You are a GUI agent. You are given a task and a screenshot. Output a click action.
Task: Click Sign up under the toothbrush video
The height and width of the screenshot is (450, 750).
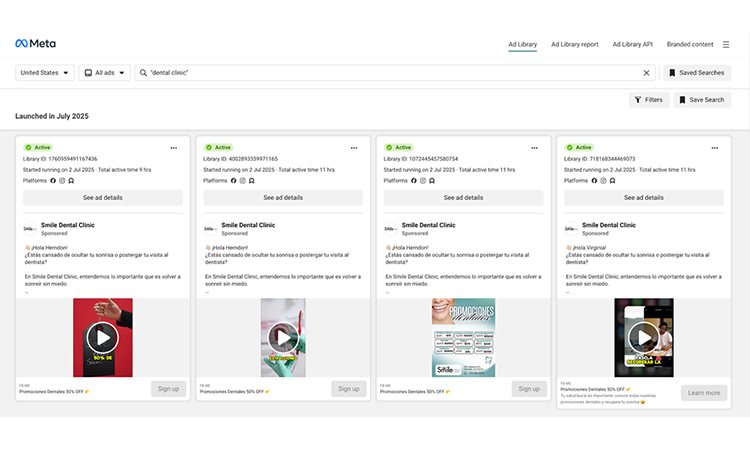(349, 389)
